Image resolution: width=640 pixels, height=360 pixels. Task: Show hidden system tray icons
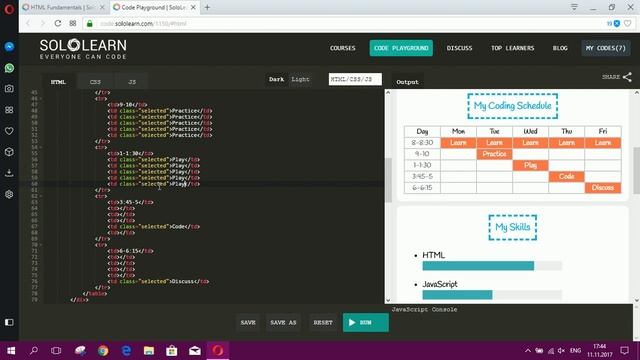[x=528, y=351]
